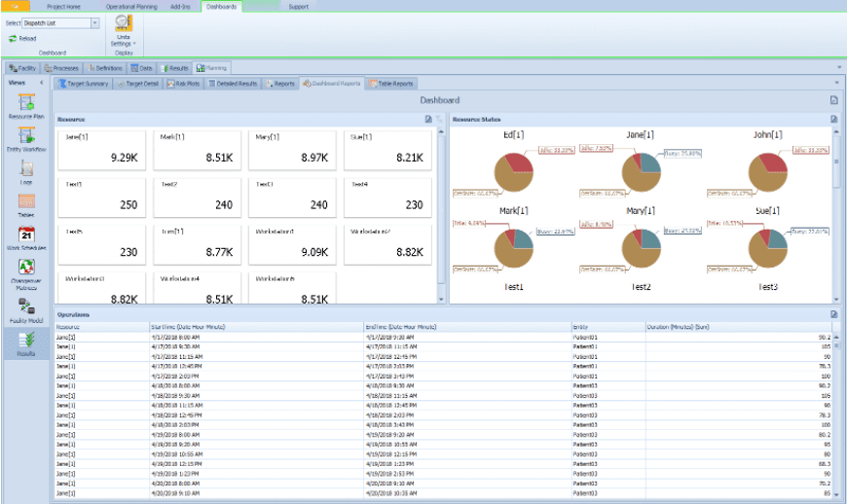
Task: Open the Work Schedules calendar icon
Action: (26, 236)
